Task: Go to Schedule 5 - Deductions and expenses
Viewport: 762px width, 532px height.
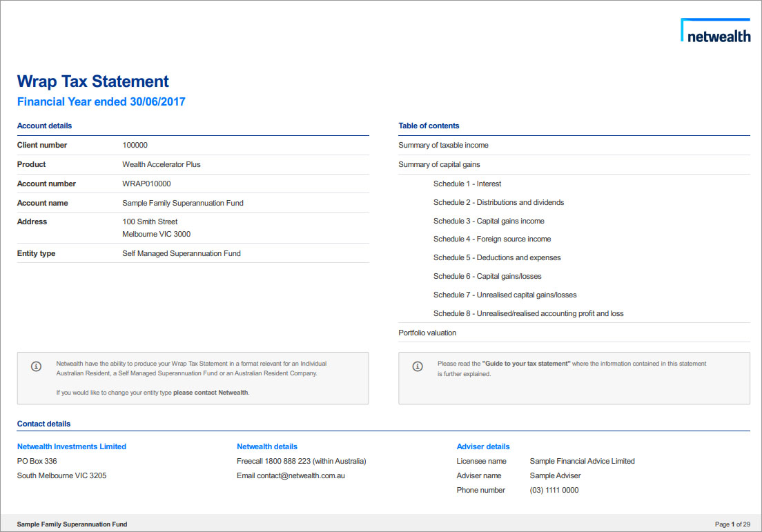Action: [x=497, y=258]
